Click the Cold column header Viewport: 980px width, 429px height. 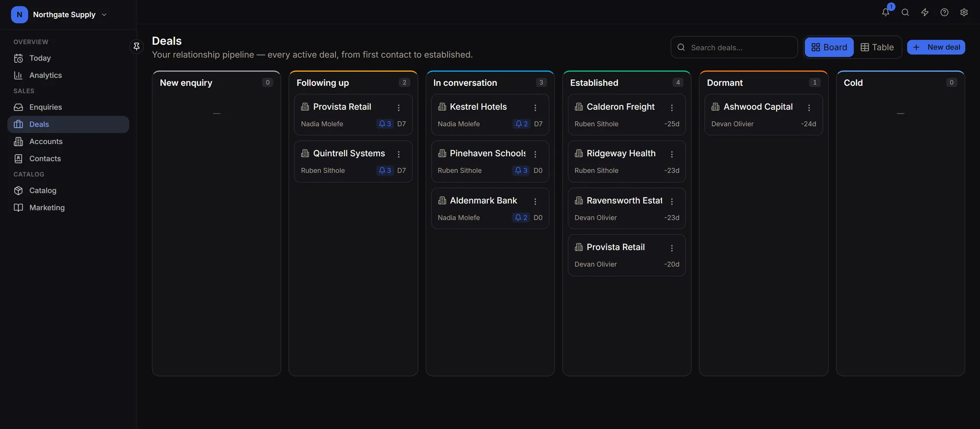click(x=853, y=83)
